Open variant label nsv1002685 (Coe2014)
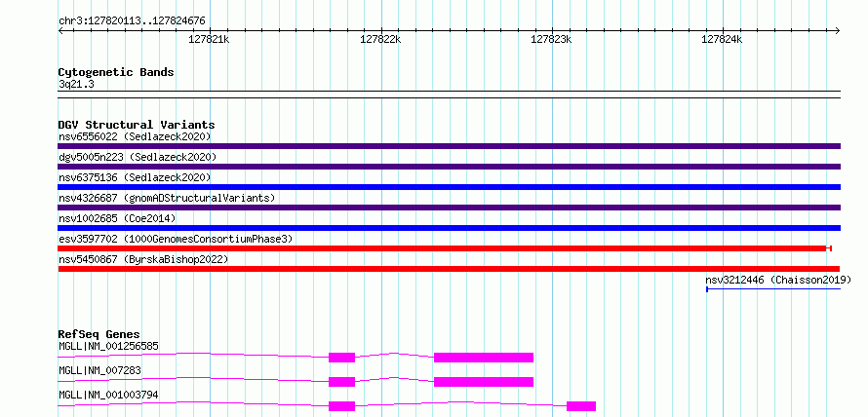 (x=117, y=218)
